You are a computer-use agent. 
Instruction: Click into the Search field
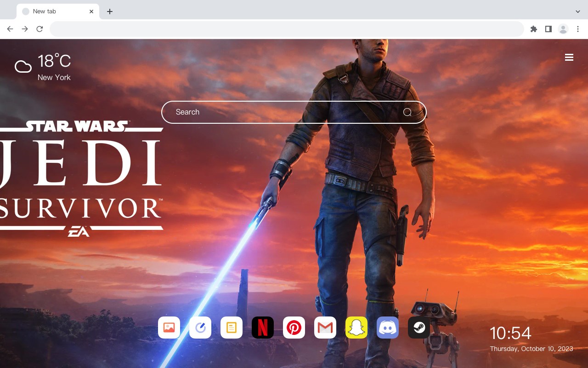[294, 112]
